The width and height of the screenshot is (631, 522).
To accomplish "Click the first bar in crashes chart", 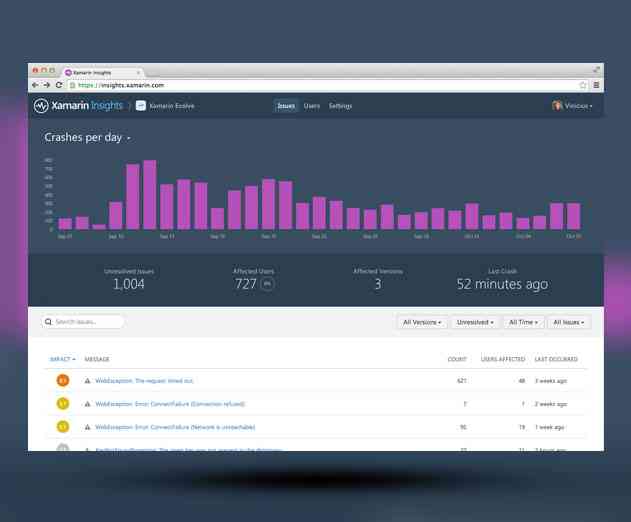I will (65, 224).
